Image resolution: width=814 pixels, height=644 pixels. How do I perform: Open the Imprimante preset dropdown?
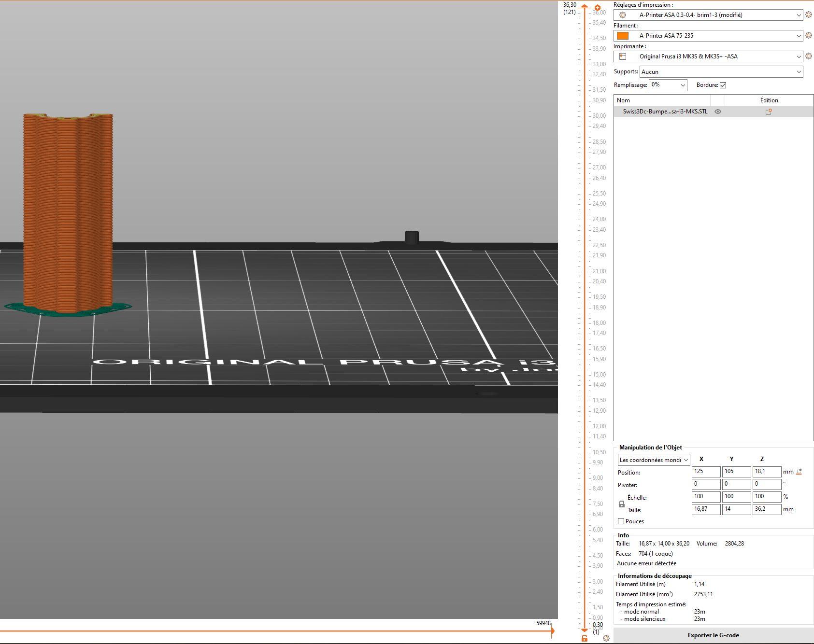click(709, 56)
